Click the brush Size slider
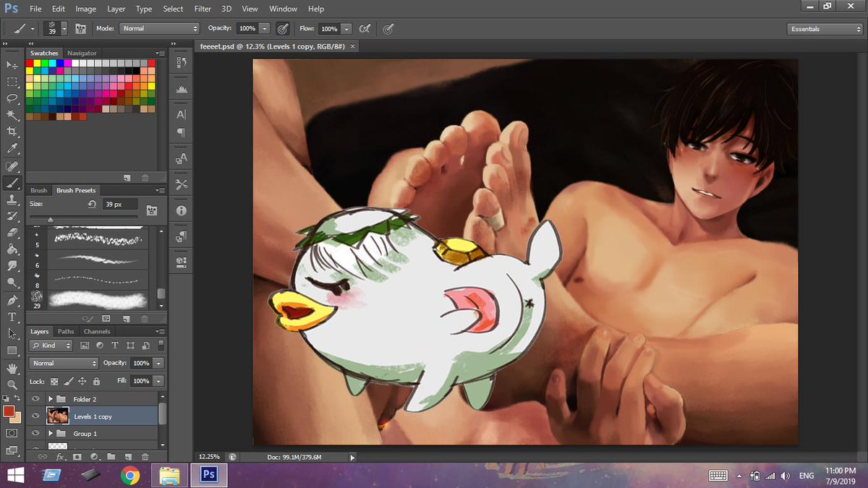The height and width of the screenshot is (488, 868). 83,218
